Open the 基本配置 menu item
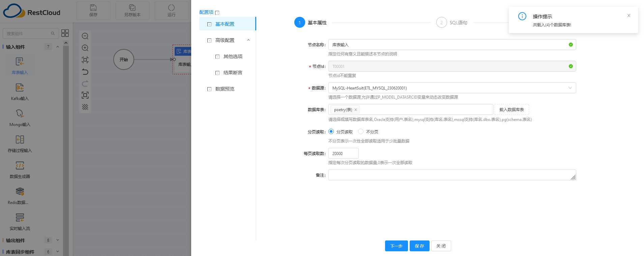This screenshot has height=256, width=644. point(227,24)
